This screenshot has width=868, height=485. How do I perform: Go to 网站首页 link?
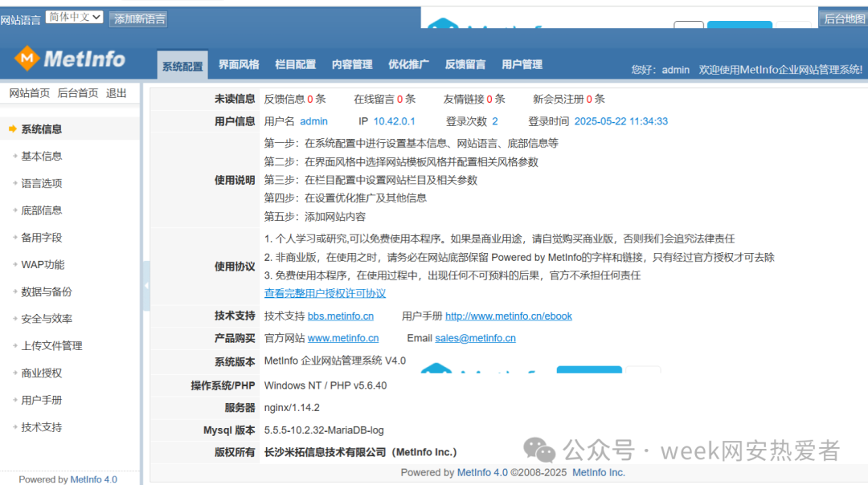tap(30, 93)
